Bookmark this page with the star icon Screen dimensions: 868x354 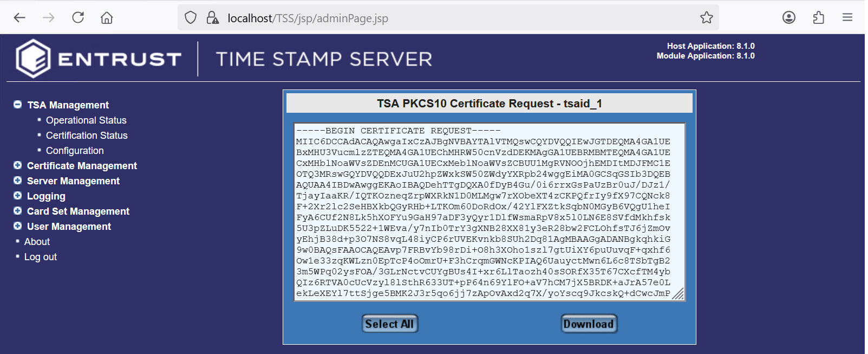pos(706,18)
